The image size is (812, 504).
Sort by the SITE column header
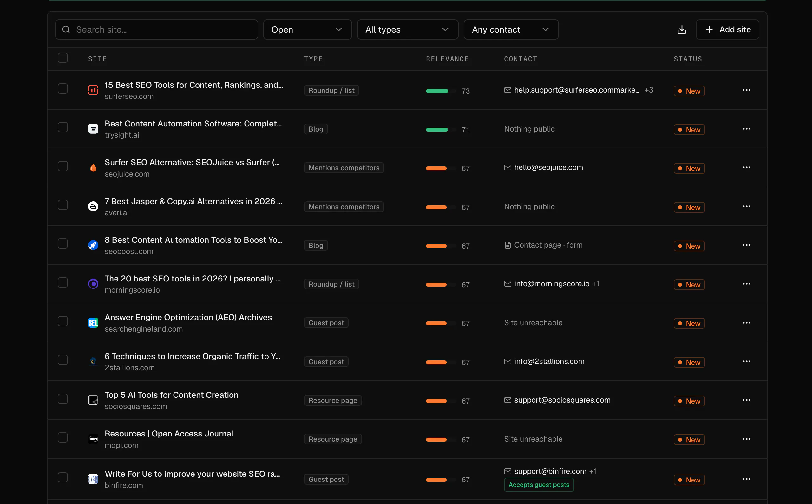(x=97, y=59)
